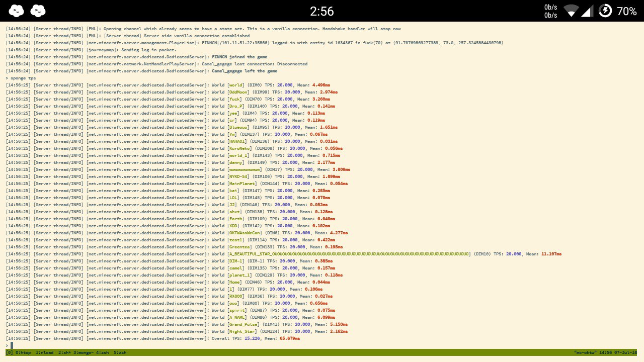Click the Overall TPS 15.226 value
The image size is (644, 362).
coord(252,338)
